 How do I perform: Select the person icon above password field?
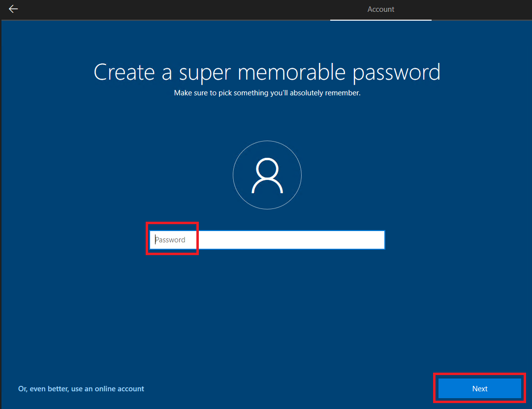pos(267,176)
